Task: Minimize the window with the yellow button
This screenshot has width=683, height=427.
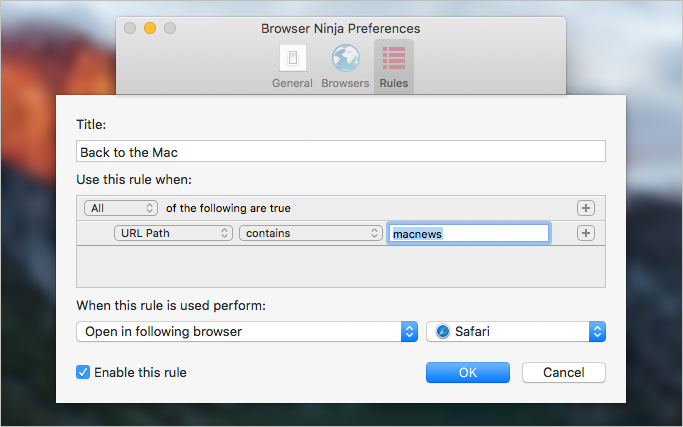Action: 150,28
